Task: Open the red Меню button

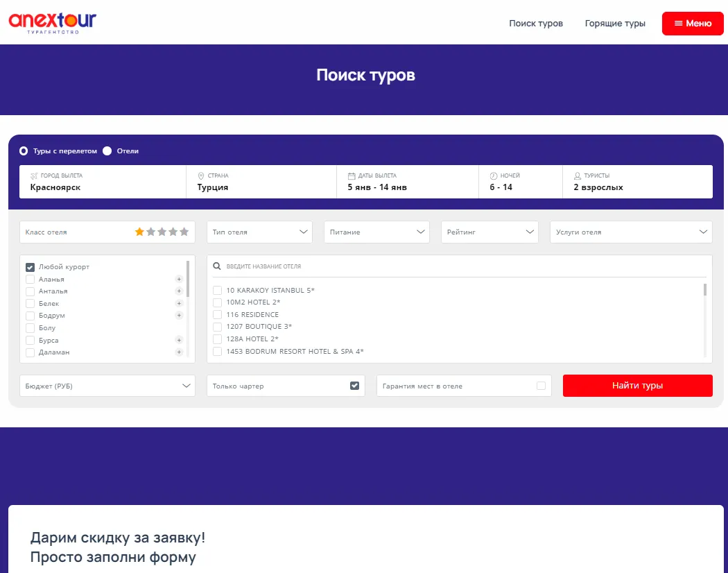Action: tap(693, 23)
